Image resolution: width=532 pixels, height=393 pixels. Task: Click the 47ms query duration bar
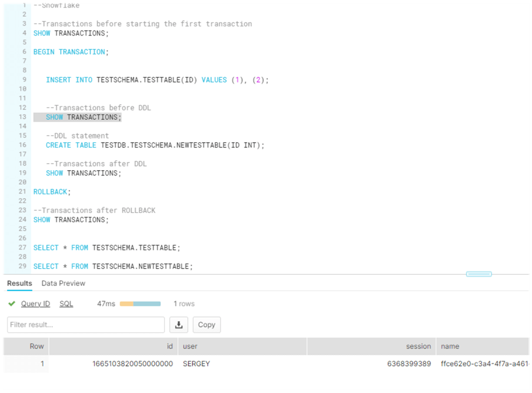tap(140, 304)
